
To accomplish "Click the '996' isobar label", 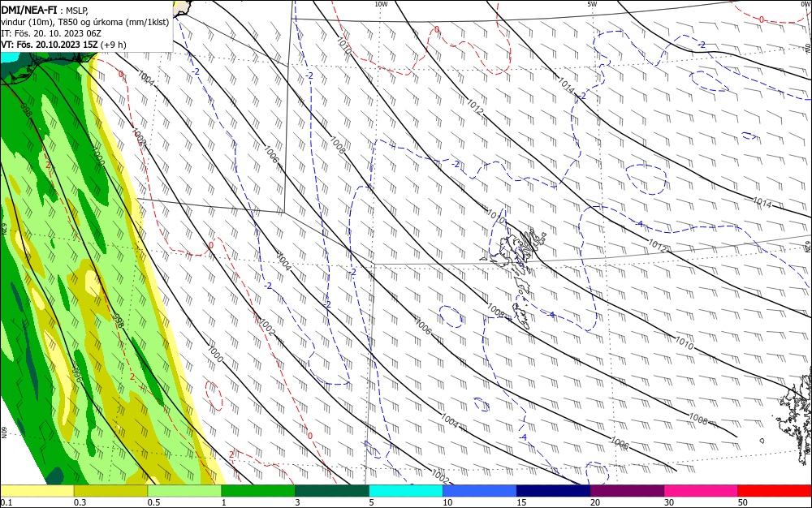I will tap(77, 375).
